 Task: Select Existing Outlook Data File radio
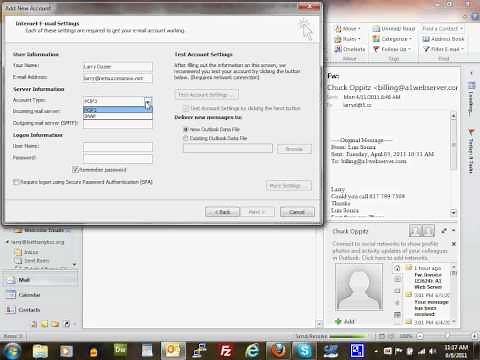click(x=186, y=138)
